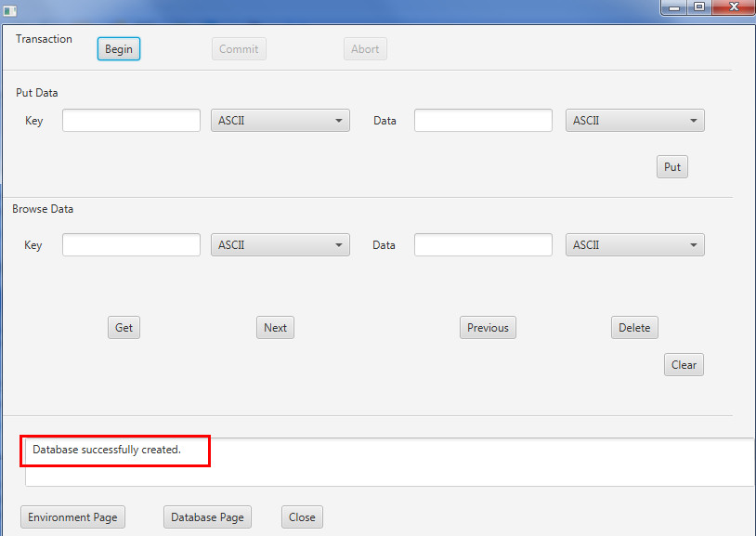Open the Key encoding dropdown under Browse Data
Viewport: 756px width, 536px height.
(280, 244)
